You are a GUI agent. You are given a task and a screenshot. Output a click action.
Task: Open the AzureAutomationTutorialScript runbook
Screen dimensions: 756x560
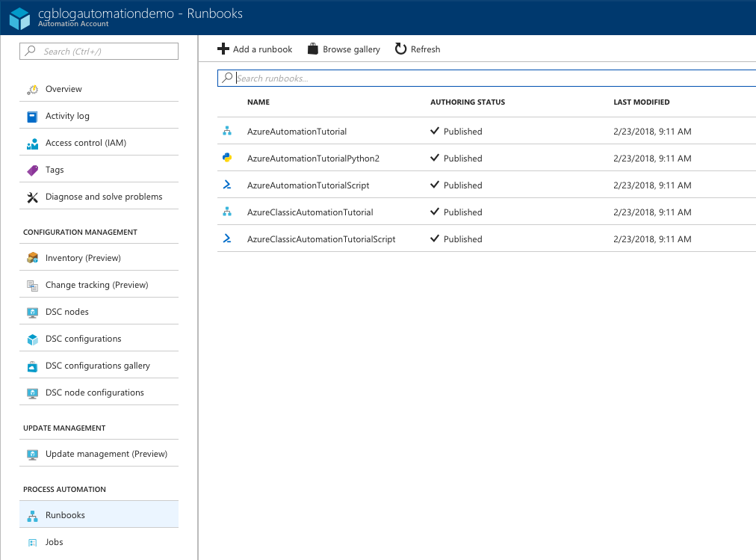(x=308, y=185)
